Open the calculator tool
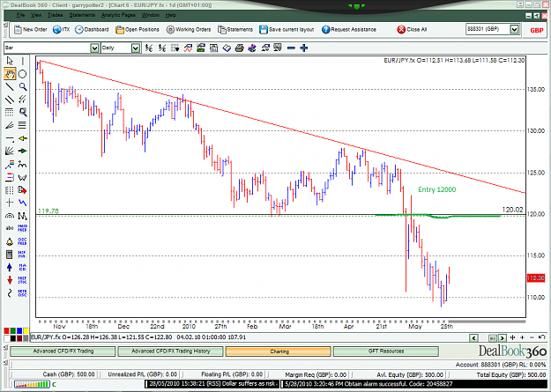 click(10, 255)
